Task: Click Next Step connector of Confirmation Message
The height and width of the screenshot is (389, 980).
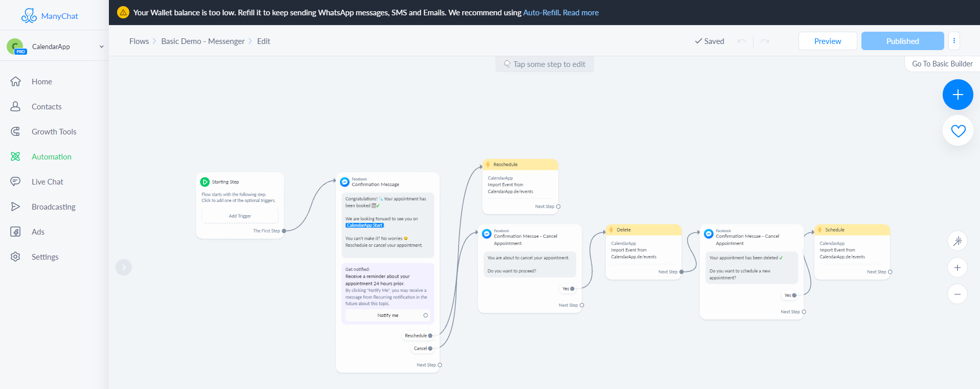Action: [440, 365]
